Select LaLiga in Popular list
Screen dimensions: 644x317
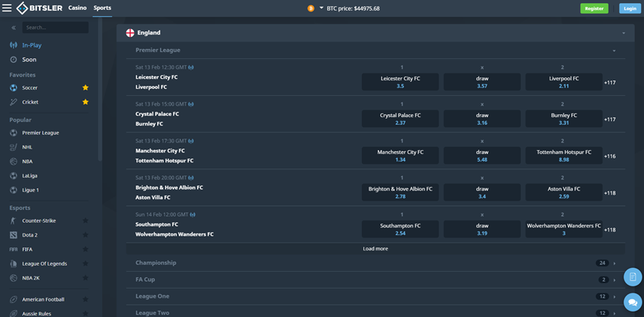[x=30, y=175]
